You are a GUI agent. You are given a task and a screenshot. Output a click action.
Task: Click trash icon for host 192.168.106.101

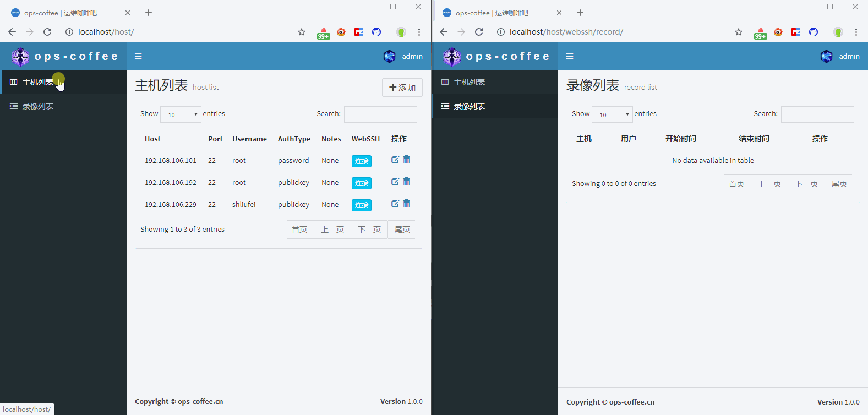[407, 160]
